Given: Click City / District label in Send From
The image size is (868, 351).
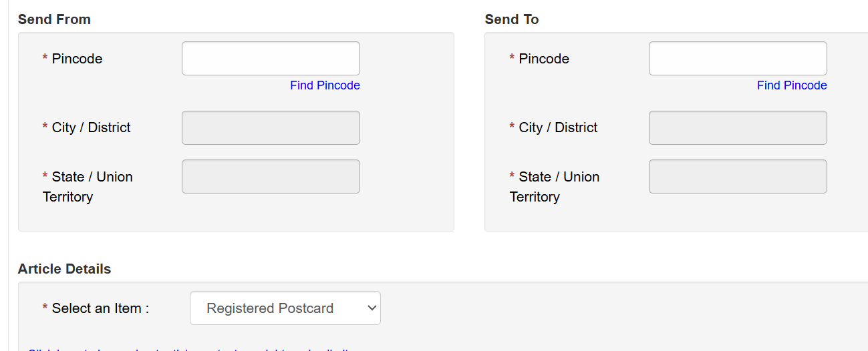Looking at the screenshot, I should pos(91,127).
